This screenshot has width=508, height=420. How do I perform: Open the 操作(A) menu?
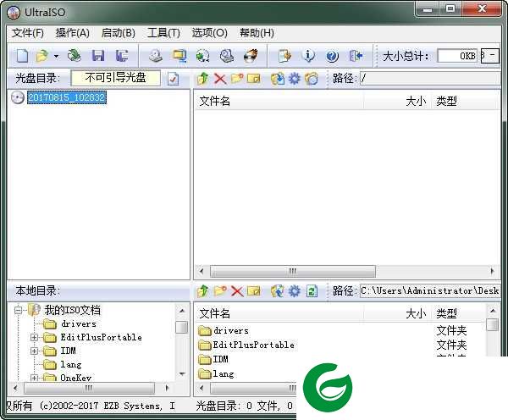click(x=73, y=33)
